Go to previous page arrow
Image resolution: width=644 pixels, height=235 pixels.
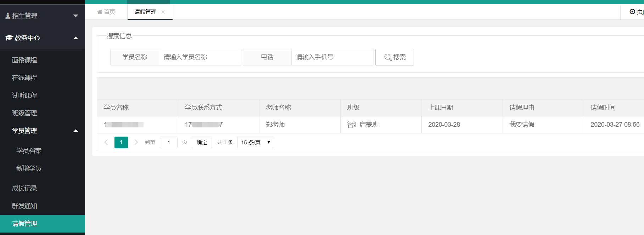(x=106, y=142)
